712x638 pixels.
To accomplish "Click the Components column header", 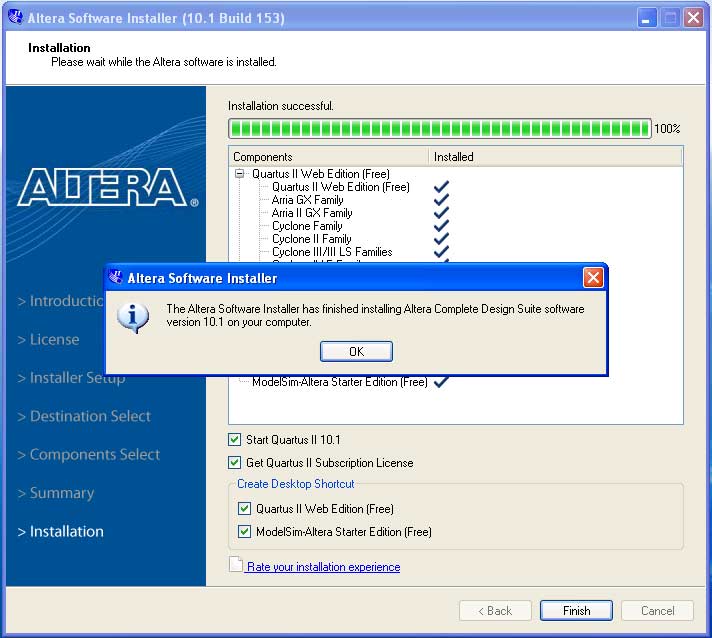I will click(328, 157).
